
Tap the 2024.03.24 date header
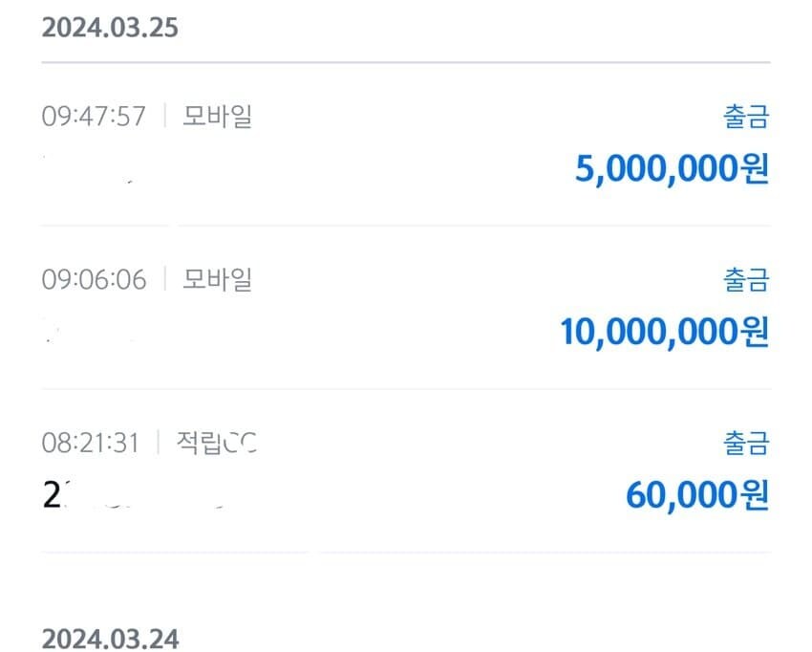click(110, 638)
